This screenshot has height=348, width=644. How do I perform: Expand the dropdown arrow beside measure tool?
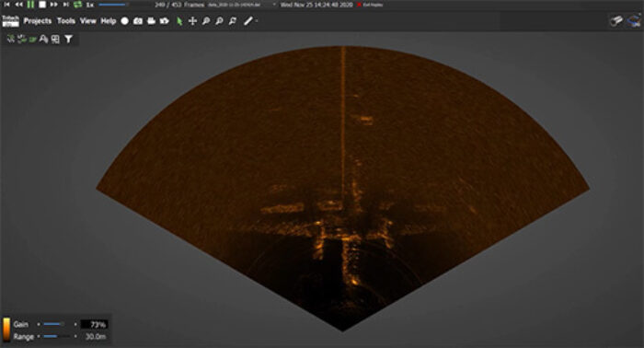coord(257,21)
